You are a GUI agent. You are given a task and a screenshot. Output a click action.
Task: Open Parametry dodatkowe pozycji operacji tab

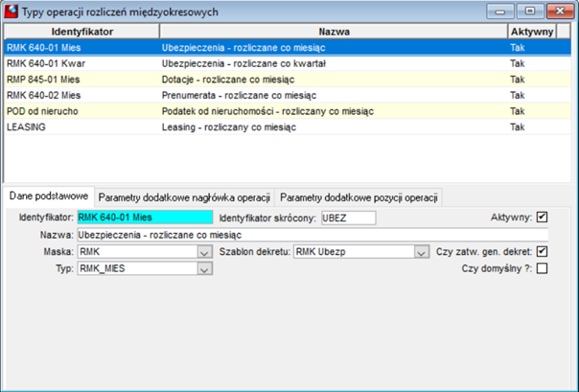click(x=359, y=197)
